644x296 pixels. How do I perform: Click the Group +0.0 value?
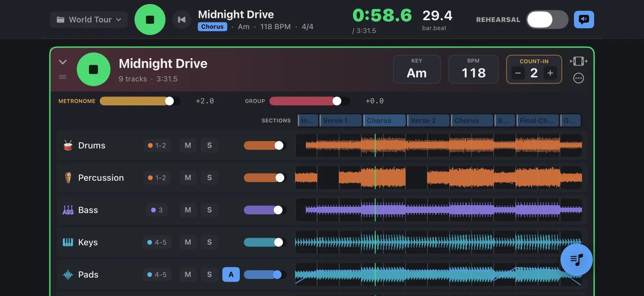375,101
